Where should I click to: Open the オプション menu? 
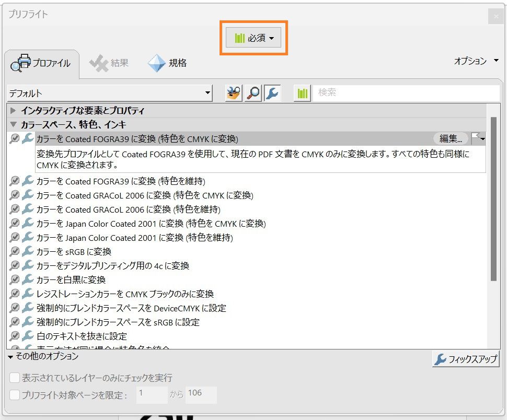click(476, 61)
